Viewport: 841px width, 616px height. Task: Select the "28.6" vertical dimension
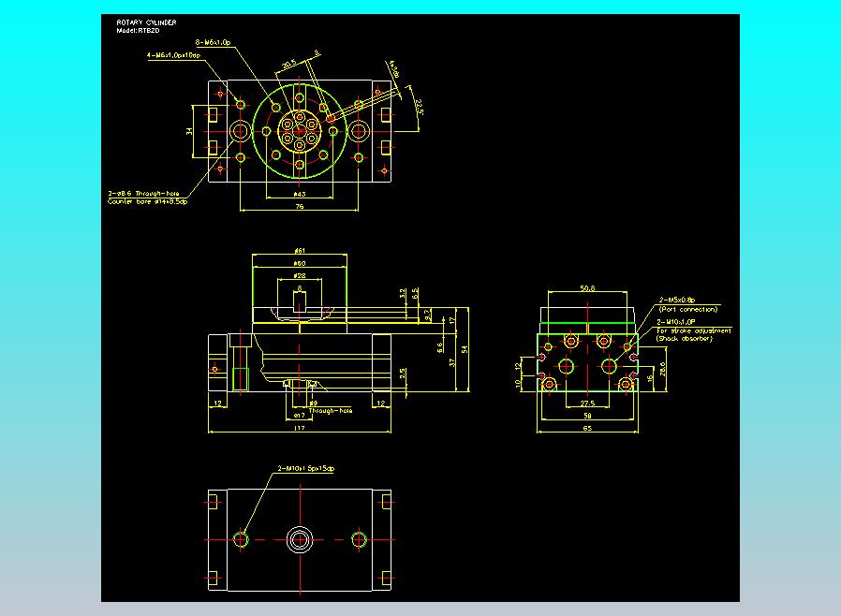coord(662,369)
